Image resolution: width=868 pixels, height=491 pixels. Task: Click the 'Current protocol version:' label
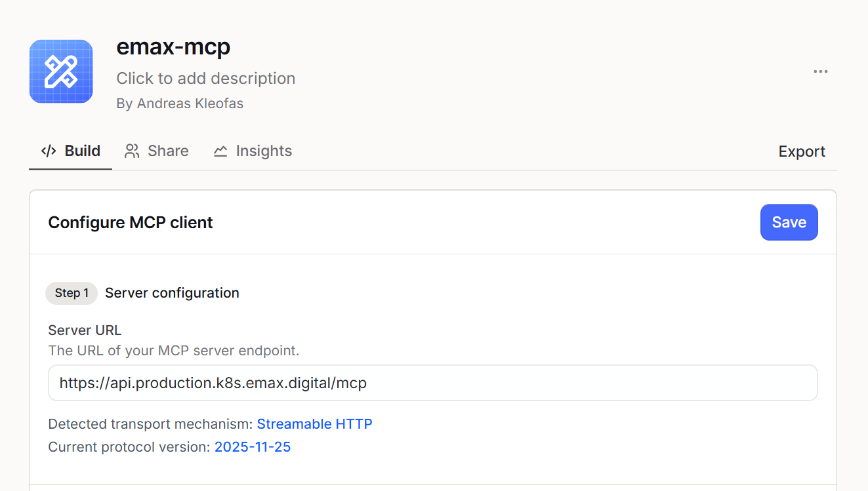click(x=130, y=447)
